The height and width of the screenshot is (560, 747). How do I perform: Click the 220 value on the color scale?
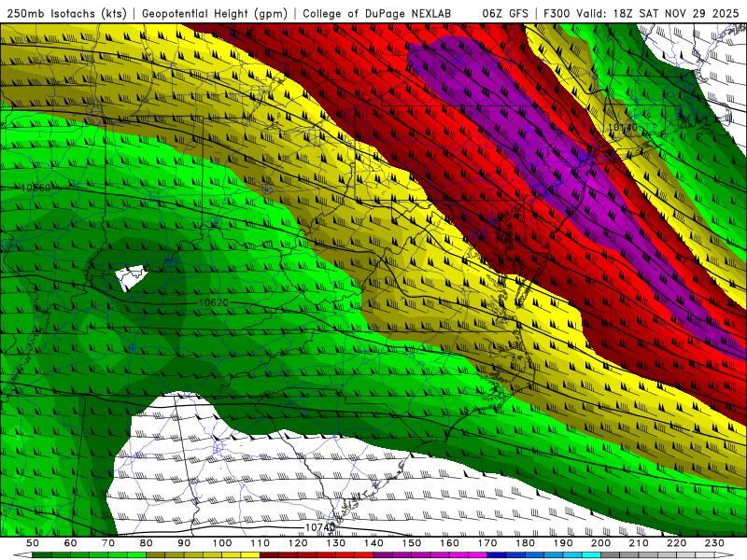677,543
